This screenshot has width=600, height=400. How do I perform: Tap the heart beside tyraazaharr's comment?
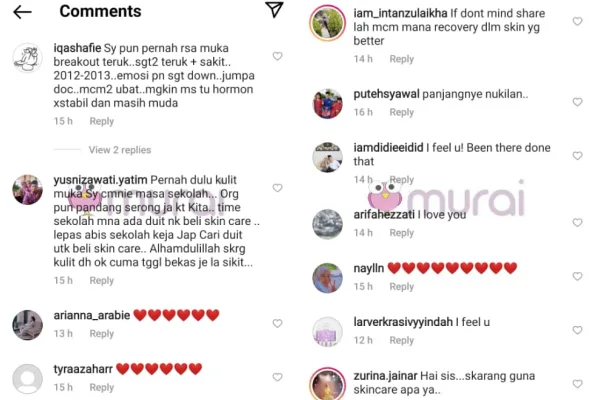coord(277,377)
